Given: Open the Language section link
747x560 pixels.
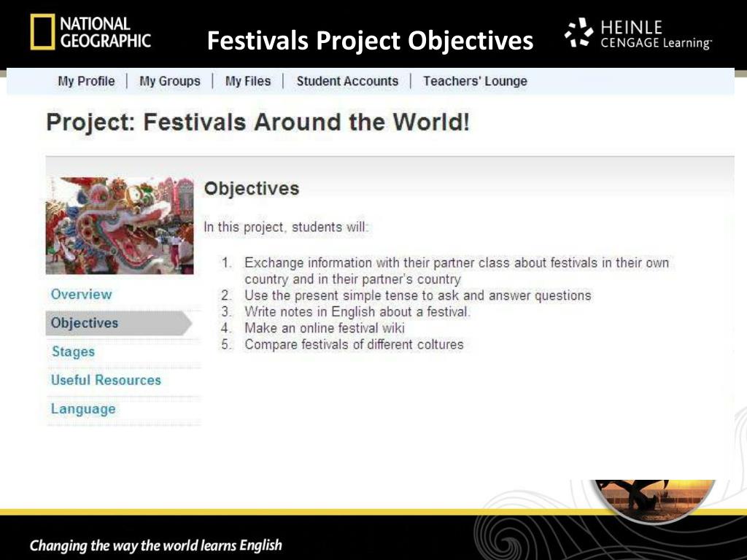Looking at the screenshot, I should click(x=83, y=409).
